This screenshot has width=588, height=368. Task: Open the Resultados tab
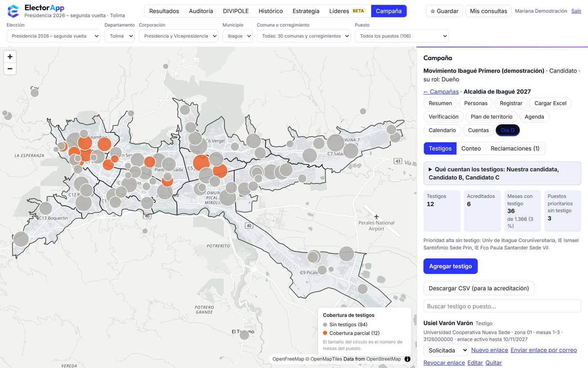pos(164,11)
